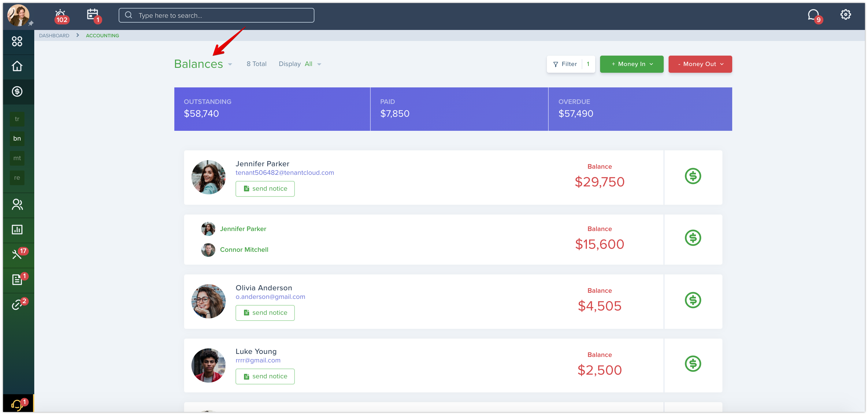Click Connor Mitchell's small avatar
Screen dimensions: 868x415
click(208, 250)
